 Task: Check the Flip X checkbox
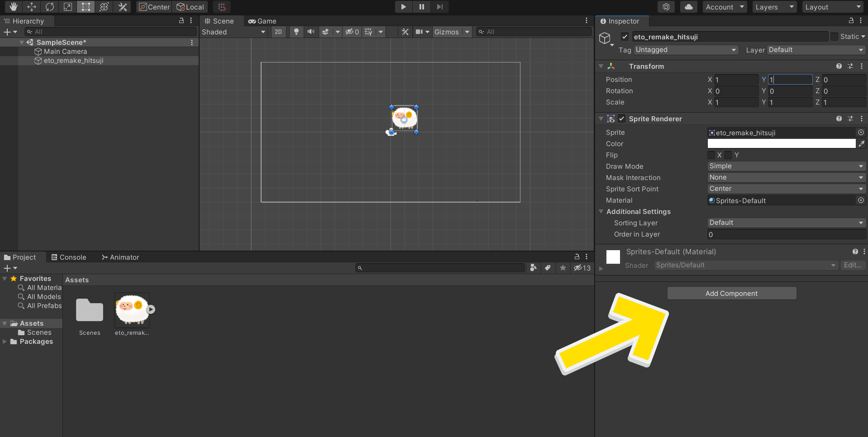point(711,155)
